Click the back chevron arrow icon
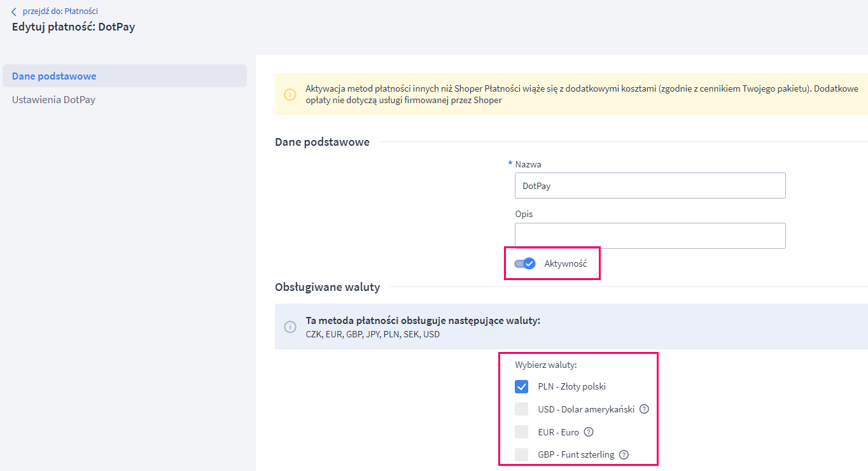Screen dimensions: 868x471 click(15, 11)
